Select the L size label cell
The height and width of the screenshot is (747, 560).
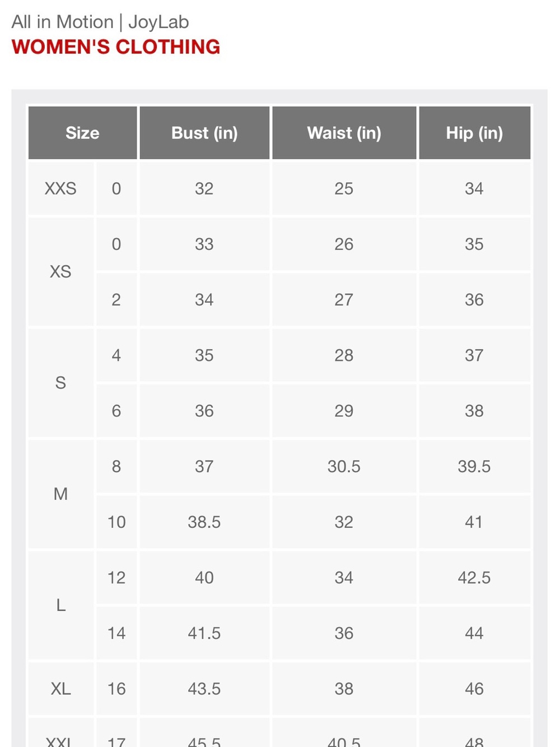pos(60,605)
